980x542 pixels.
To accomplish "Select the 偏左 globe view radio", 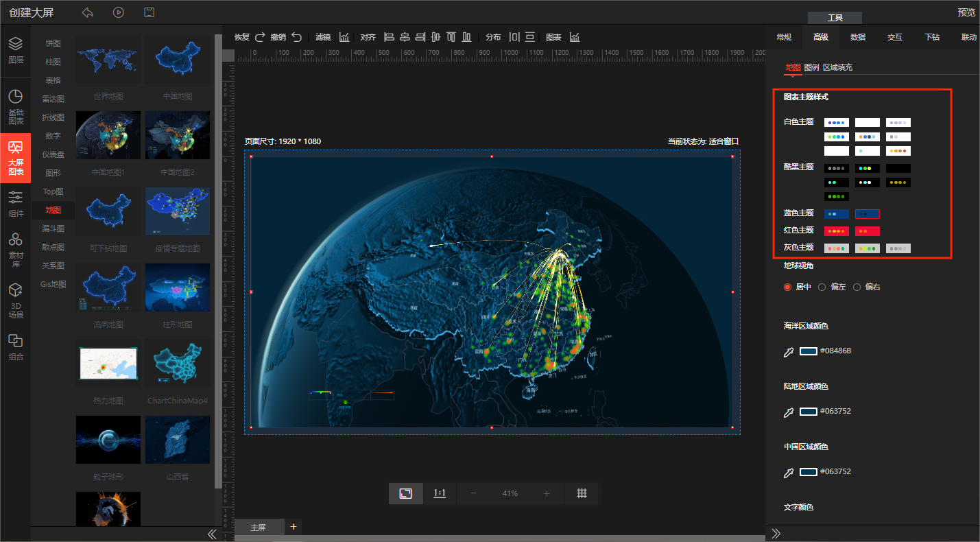I will [x=822, y=287].
